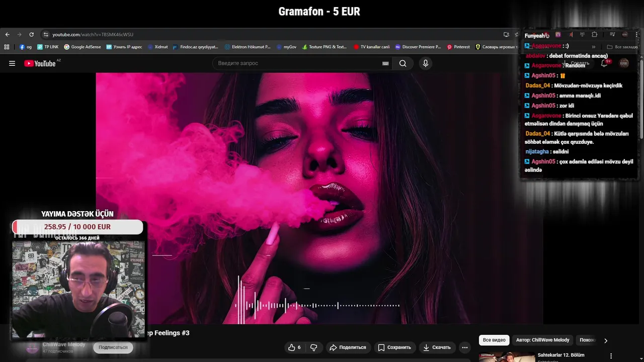The height and width of the screenshot is (362, 644).
Task: Open the TP LINK bookmark
Action: (x=48, y=47)
